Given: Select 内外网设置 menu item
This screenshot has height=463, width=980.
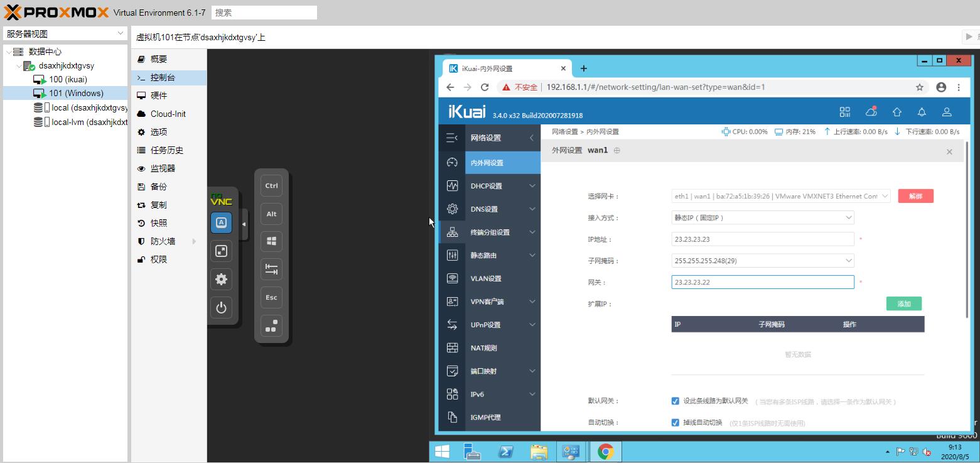Looking at the screenshot, I should (x=503, y=163).
